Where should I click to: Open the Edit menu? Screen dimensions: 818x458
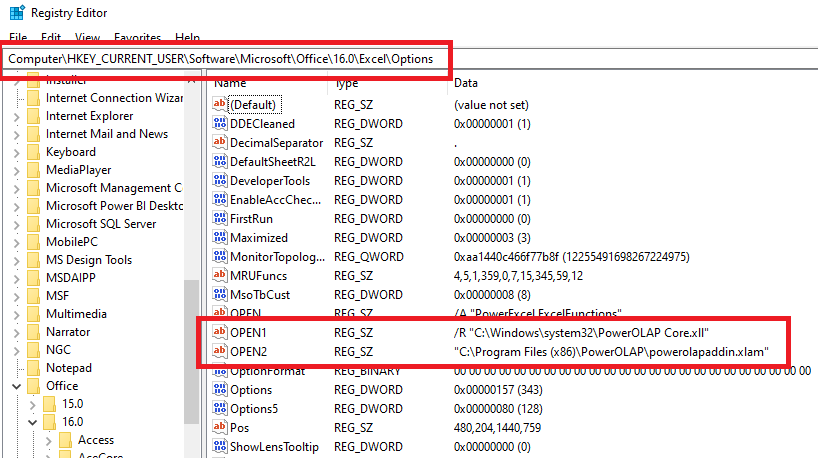click(51, 38)
